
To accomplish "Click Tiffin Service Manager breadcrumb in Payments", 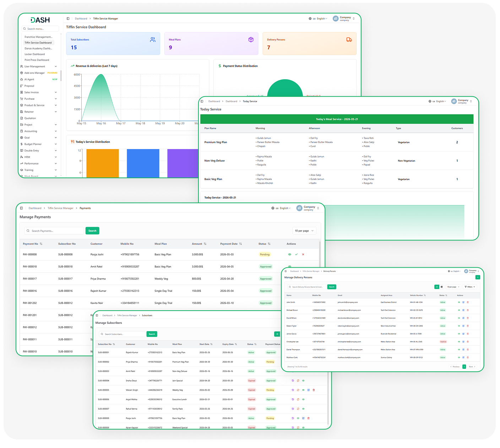I will click(60, 208).
